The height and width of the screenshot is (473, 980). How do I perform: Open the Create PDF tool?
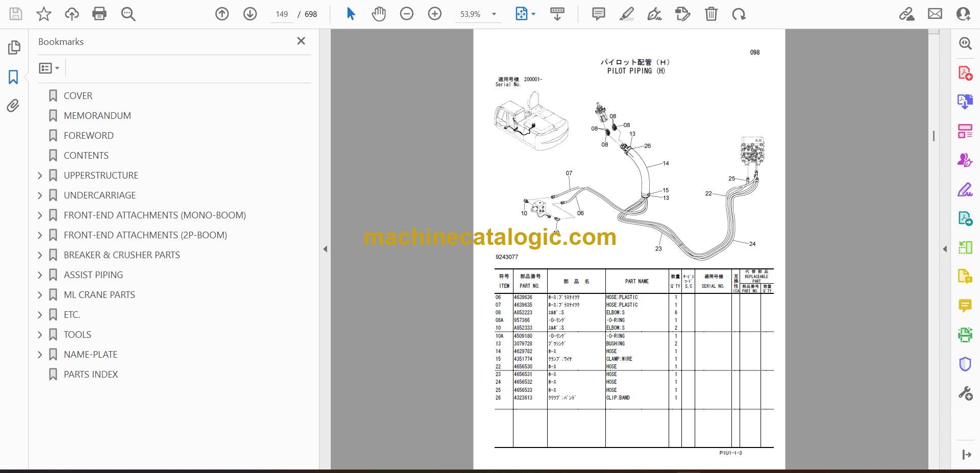[965, 73]
